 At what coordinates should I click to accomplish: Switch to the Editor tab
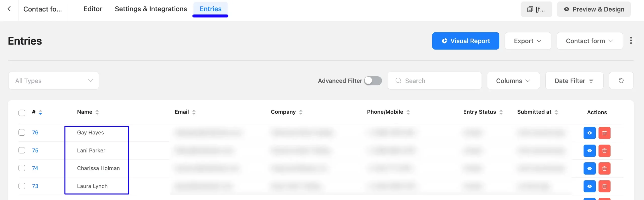pos(93,9)
